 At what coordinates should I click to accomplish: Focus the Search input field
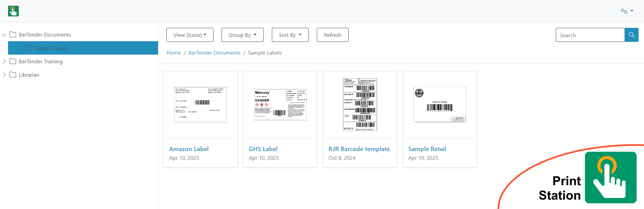tap(590, 35)
